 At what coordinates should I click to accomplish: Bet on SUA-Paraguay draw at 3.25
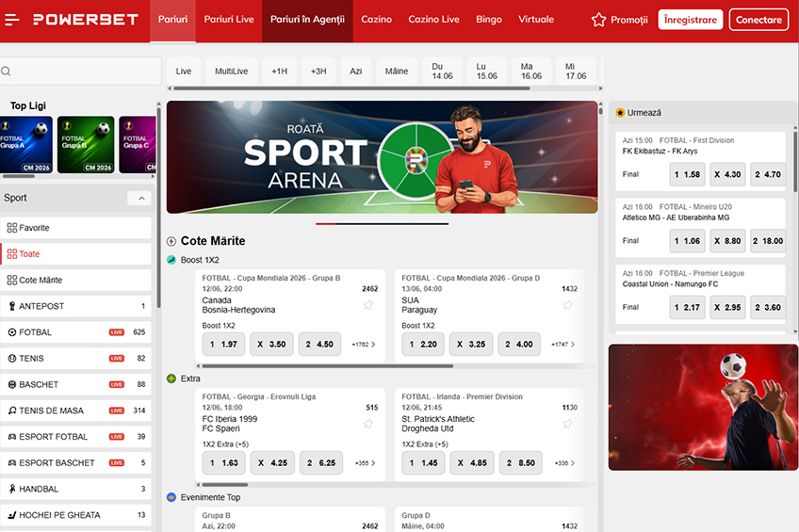pyautogui.click(x=471, y=345)
